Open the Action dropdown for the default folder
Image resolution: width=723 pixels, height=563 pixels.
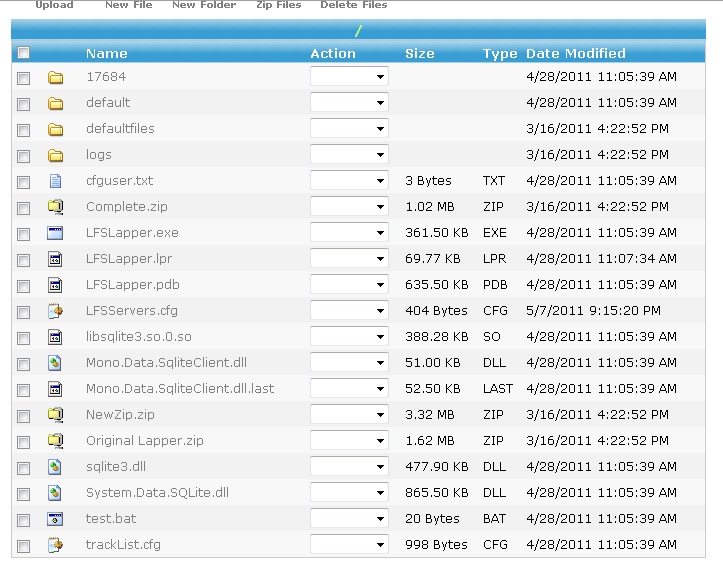[349, 102]
